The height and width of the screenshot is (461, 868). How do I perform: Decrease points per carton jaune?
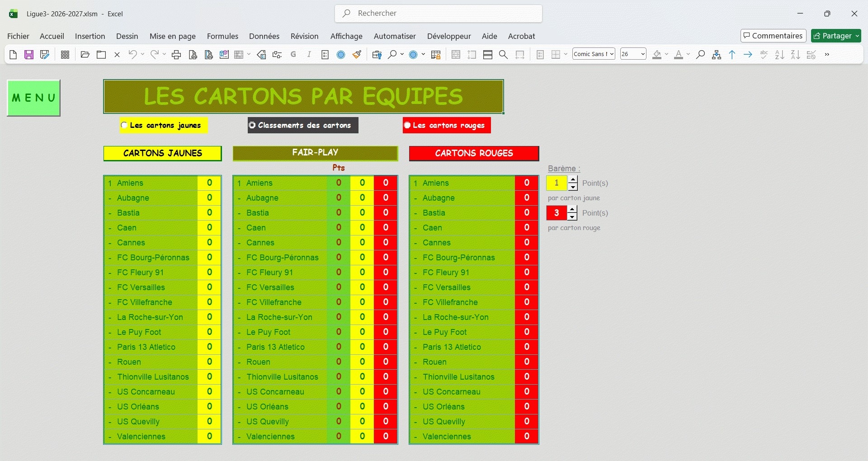tap(573, 187)
